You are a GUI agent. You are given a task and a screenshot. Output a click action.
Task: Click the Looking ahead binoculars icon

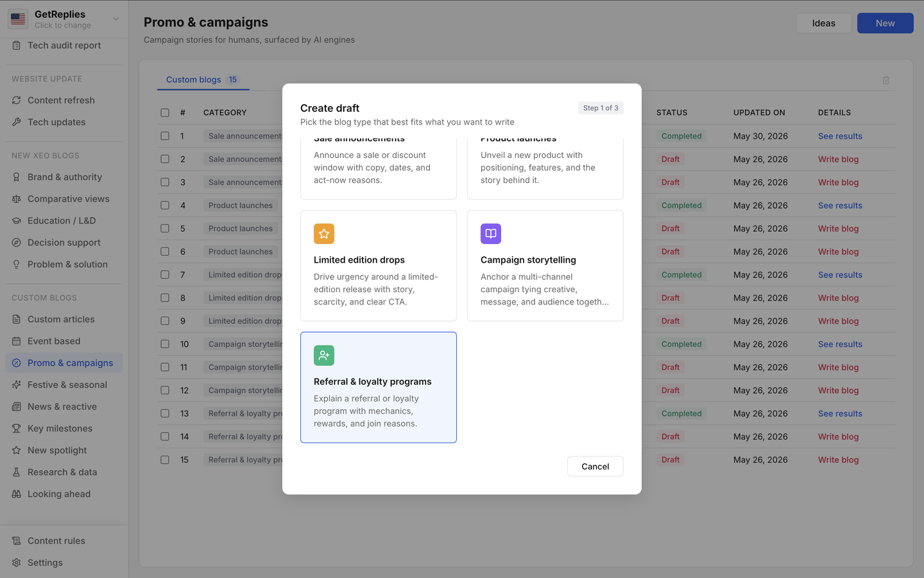pos(17,494)
